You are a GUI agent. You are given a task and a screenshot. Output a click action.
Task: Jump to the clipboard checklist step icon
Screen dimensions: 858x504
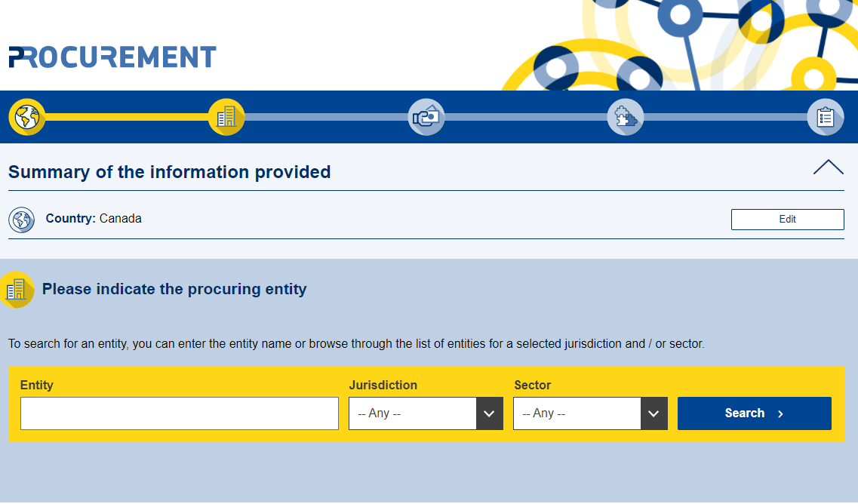tap(825, 117)
